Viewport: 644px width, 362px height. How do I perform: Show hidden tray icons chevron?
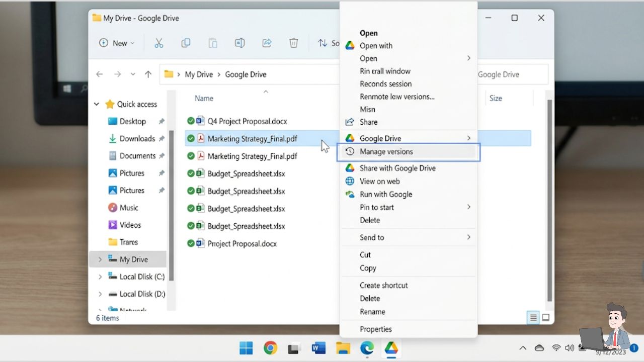(523, 348)
